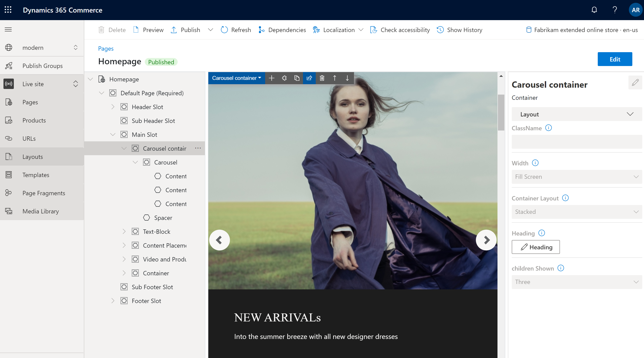The image size is (644, 358).
Task: Click the duplicate module icon on carousel
Action: pyautogui.click(x=298, y=78)
